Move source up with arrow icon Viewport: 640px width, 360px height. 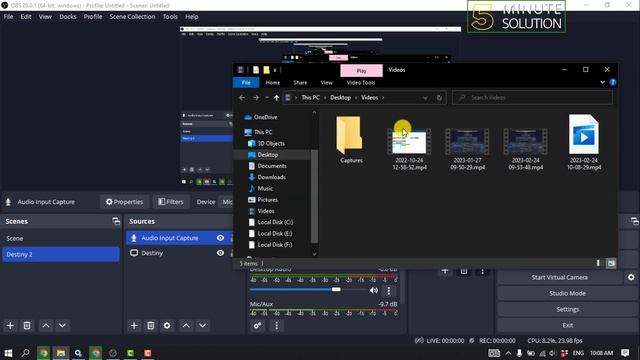tap(186, 325)
